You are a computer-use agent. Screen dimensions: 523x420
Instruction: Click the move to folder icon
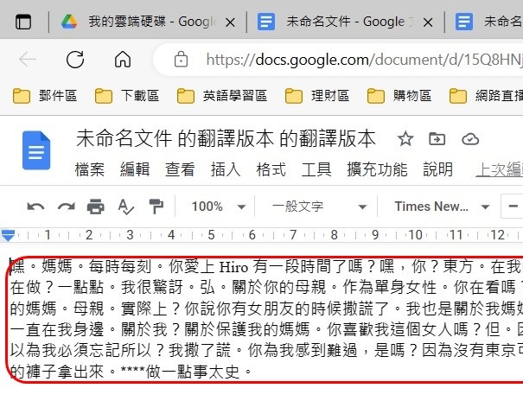pos(438,139)
